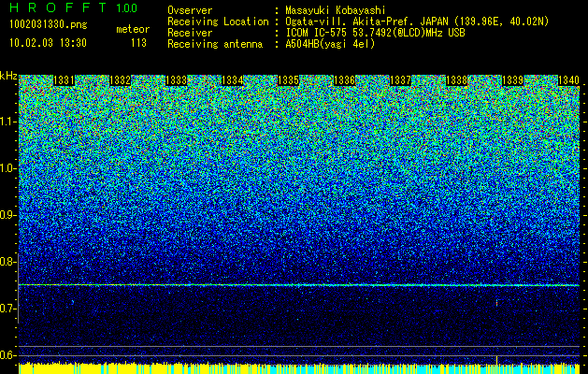588x374 pixels.
Task: Click the 1337 time marker
Action: click(400, 80)
